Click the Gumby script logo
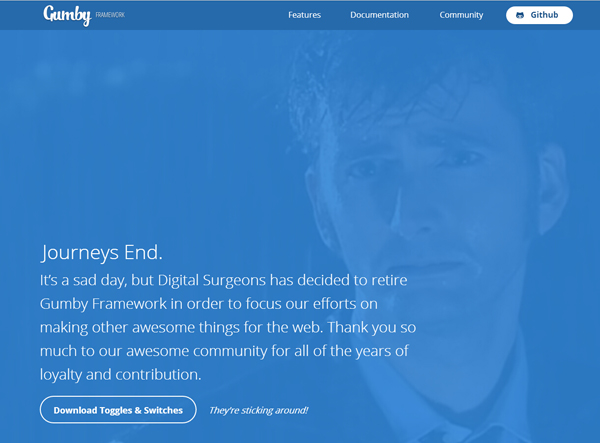Screen dimensions: 600x443 [x=67, y=15]
